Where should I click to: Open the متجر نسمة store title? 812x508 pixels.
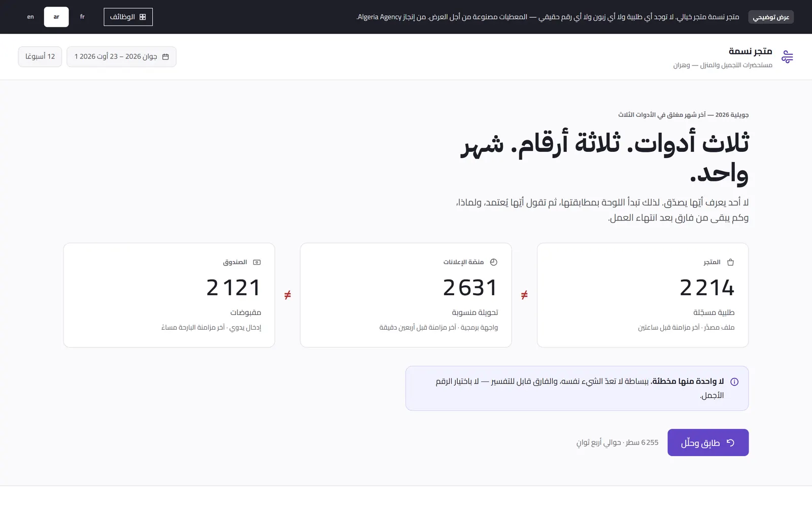[750, 51]
